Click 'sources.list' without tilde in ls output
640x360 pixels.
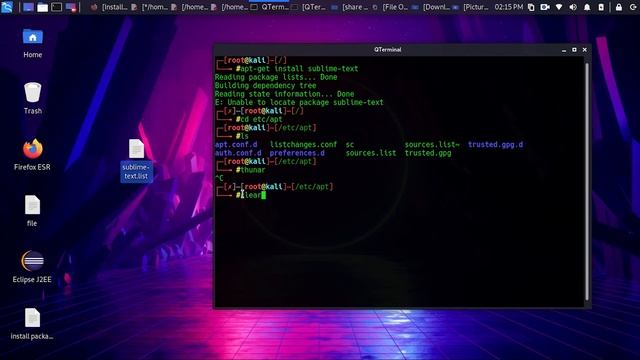click(371, 153)
